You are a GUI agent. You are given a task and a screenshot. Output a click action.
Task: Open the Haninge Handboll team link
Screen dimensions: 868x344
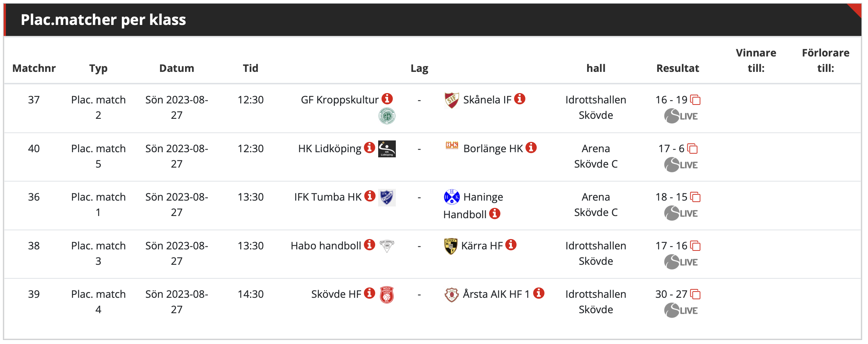(473, 206)
